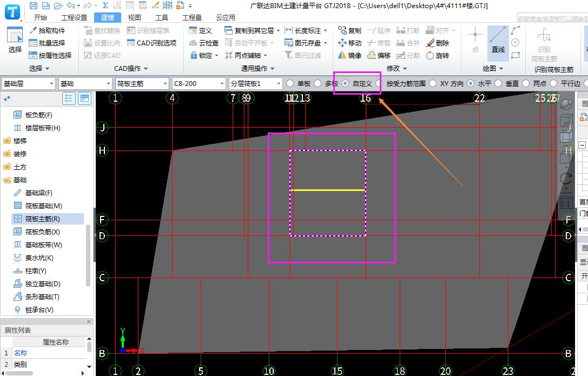This screenshot has height=376, width=588.
Task: Select 按受力筋范围 radio button
Action: (x=379, y=83)
